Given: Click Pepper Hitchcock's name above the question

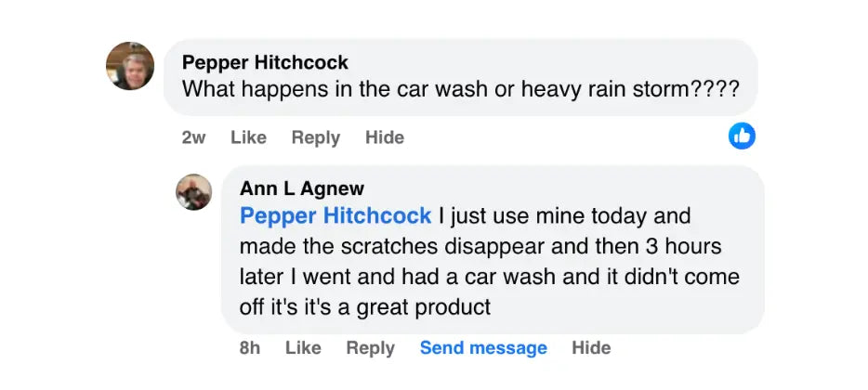Looking at the screenshot, I should (x=265, y=62).
